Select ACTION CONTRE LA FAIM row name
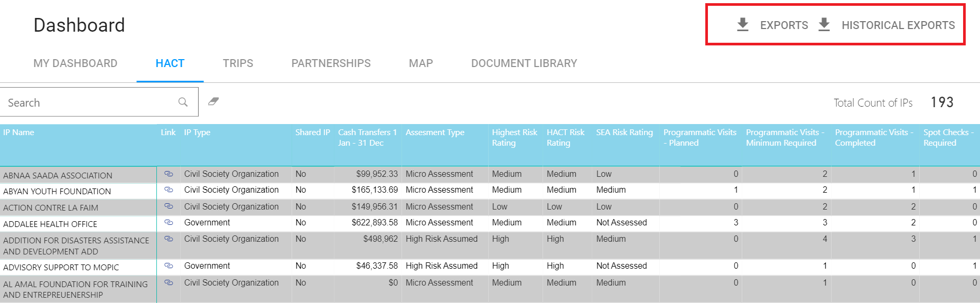 (x=51, y=207)
